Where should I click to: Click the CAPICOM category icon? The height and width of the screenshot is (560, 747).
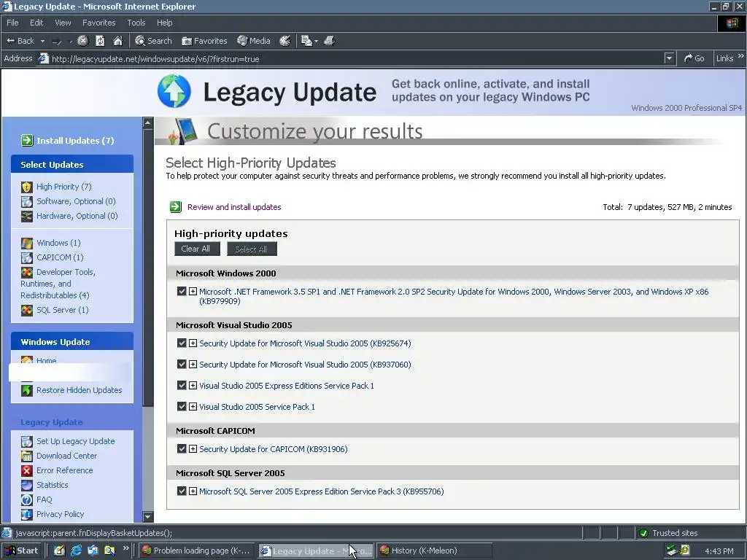click(27, 257)
